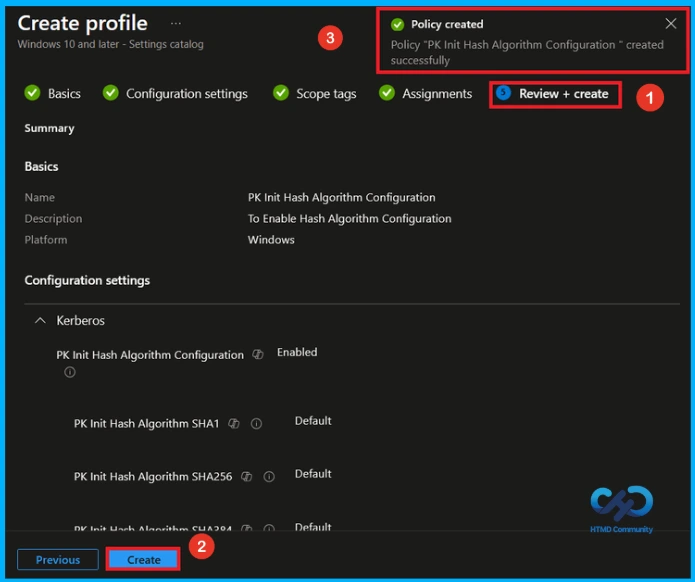Click the 'Default' value for SHA1
This screenshot has height=582, width=695.
click(x=313, y=421)
